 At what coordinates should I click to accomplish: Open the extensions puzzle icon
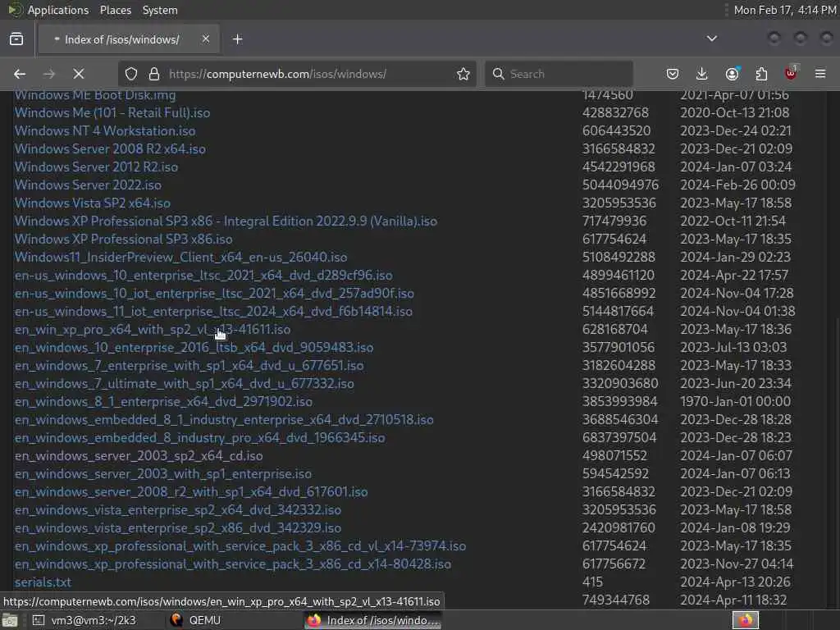(x=761, y=74)
